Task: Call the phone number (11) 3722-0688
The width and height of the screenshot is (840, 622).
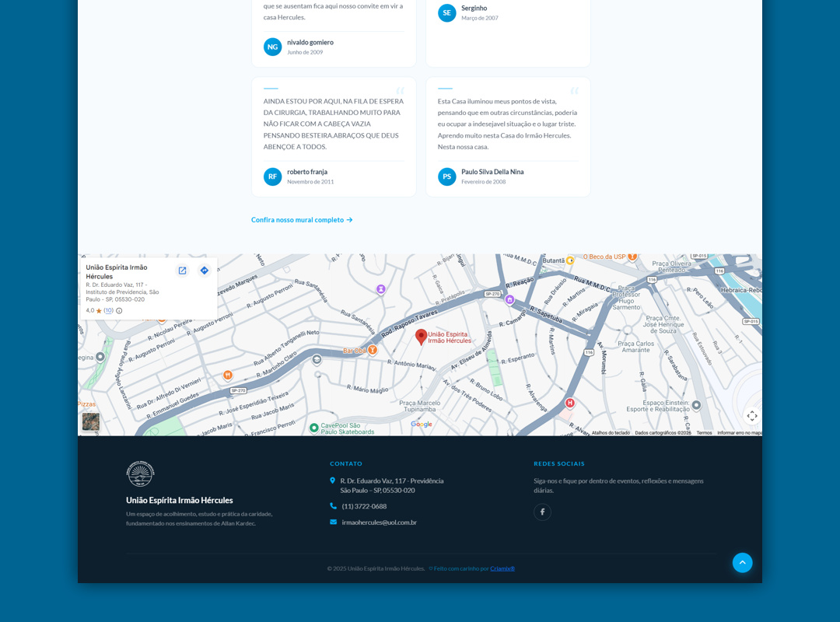Action: 364,506
